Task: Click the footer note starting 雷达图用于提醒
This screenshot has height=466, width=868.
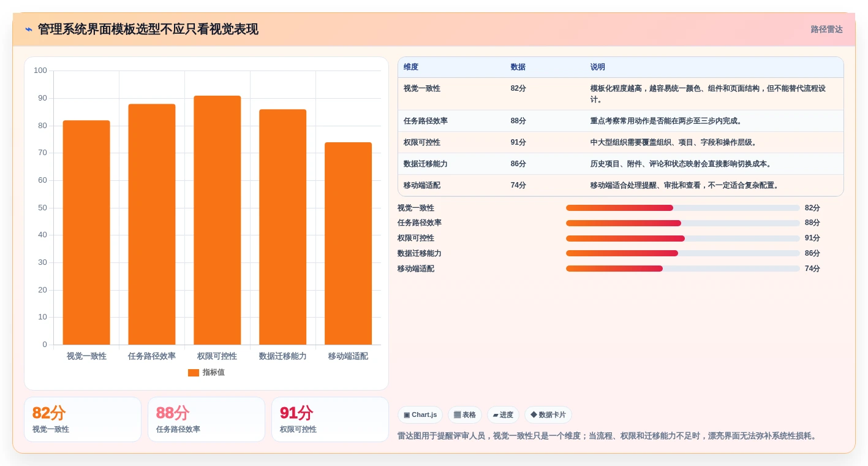Action: 607,436
